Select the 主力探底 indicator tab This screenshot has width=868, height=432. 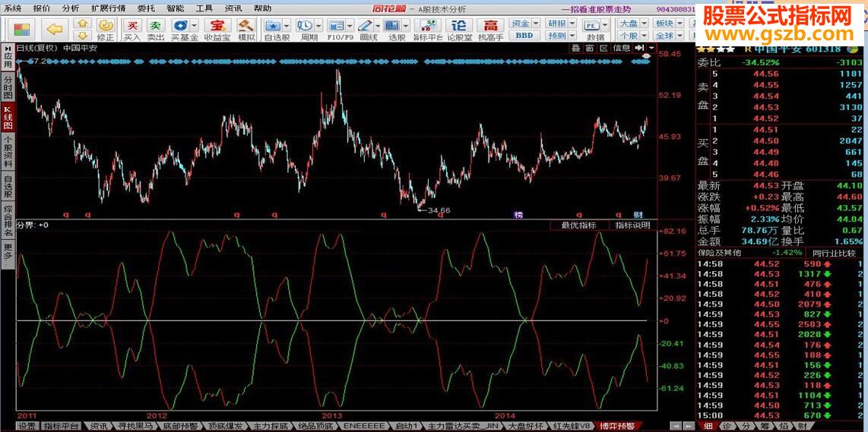tap(270, 427)
